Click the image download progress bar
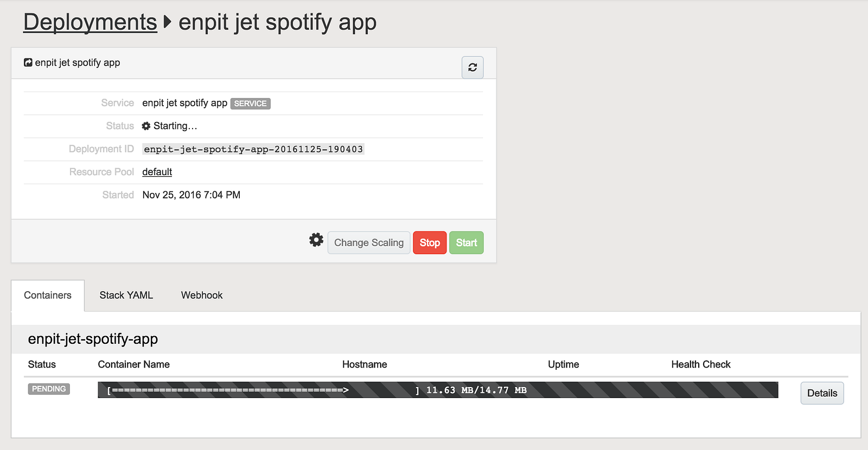Image resolution: width=868 pixels, height=450 pixels. (x=438, y=390)
